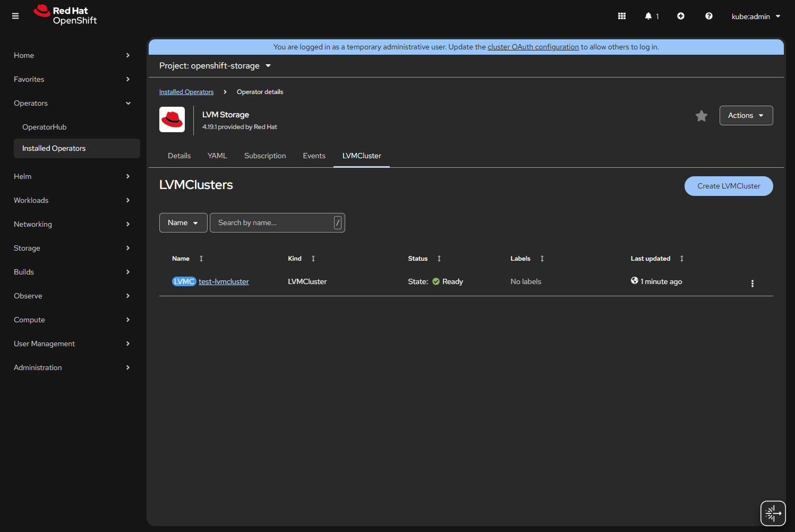Click the quick create plus icon
795x532 pixels.
pos(681,16)
